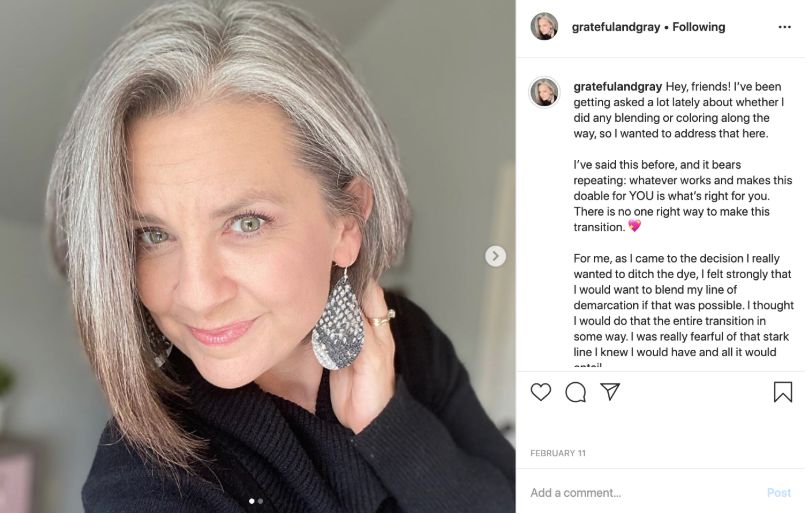The width and height of the screenshot is (809, 514).
Task: Go to next photo with arrow
Action: [495, 256]
